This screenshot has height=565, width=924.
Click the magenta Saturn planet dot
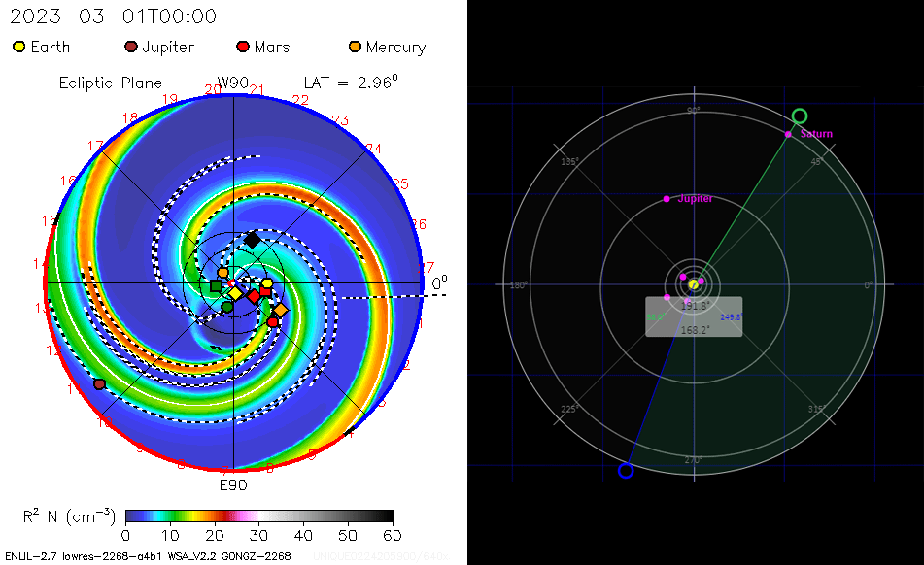click(789, 133)
